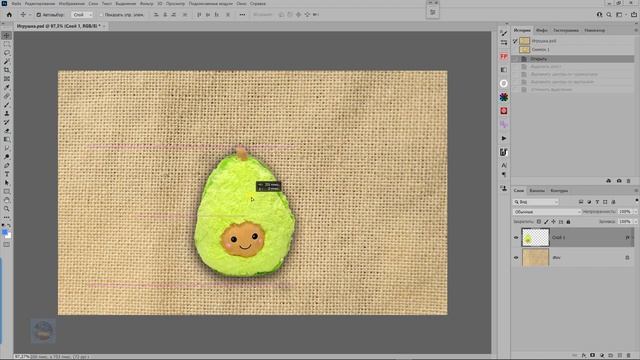Create new document from current history state
The width and height of the screenshot is (640, 360).
point(609,181)
